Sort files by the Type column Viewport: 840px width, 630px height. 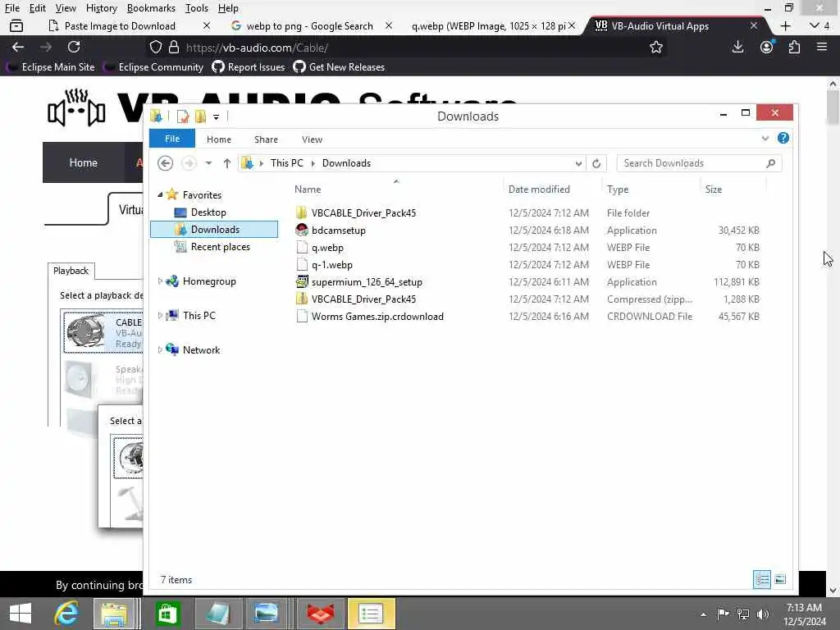618,189
